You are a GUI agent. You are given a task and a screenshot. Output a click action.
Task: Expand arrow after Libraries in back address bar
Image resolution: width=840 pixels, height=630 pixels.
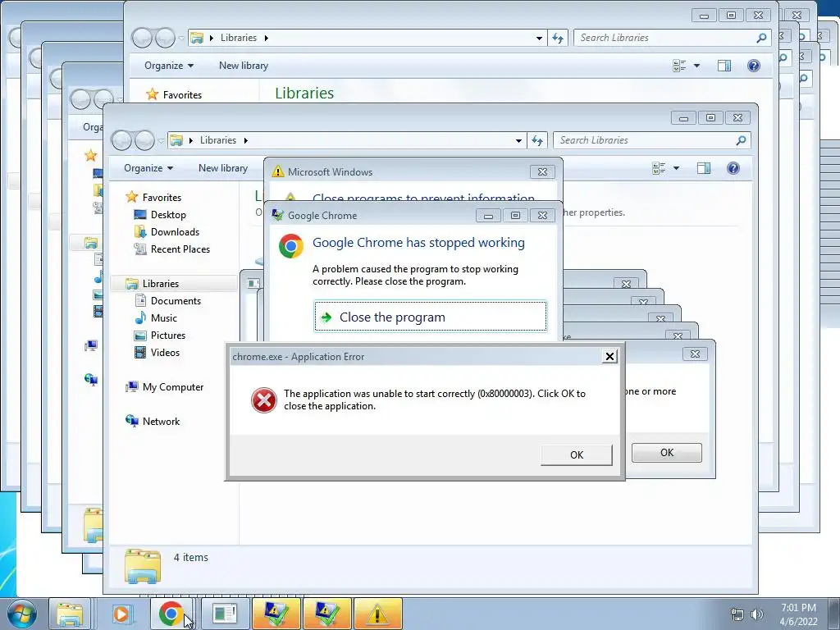(x=267, y=38)
